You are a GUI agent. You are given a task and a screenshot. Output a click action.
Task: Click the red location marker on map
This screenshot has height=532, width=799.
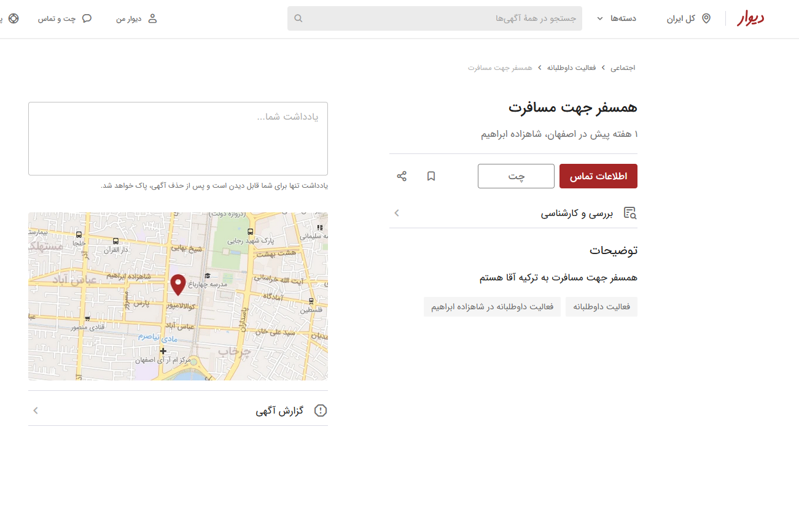(178, 285)
